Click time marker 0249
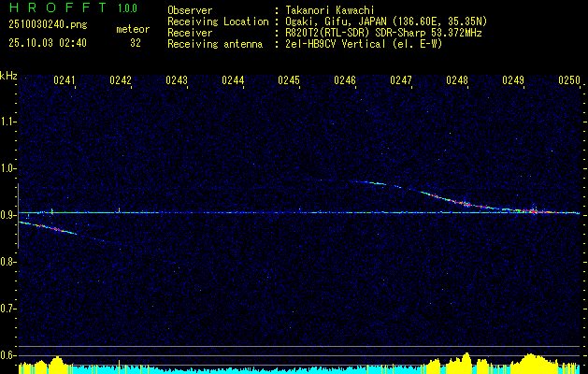The height and width of the screenshot is (374, 588). click(x=513, y=80)
